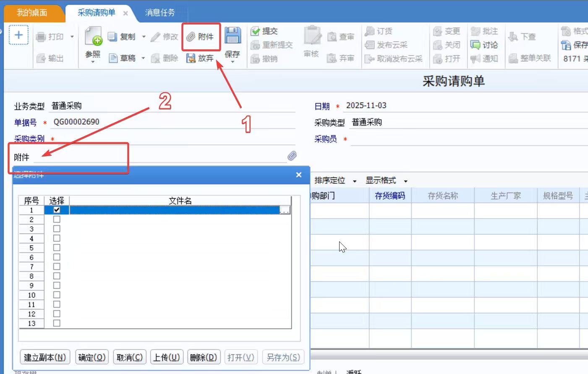Click the 附件 paperclip toolbar icon
Viewport: 588px width, 374px height.
point(191,37)
